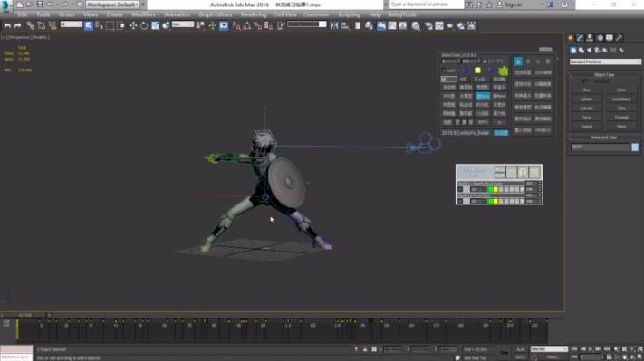Toggle Keyboard Shortcut Override
644x361 pixels.
tap(224, 25)
